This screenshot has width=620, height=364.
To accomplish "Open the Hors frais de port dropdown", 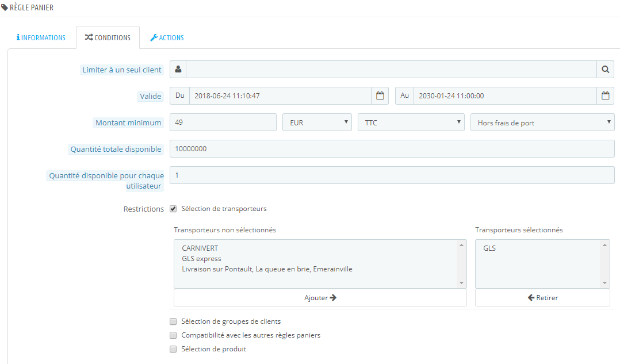I will click(x=542, y=122).
